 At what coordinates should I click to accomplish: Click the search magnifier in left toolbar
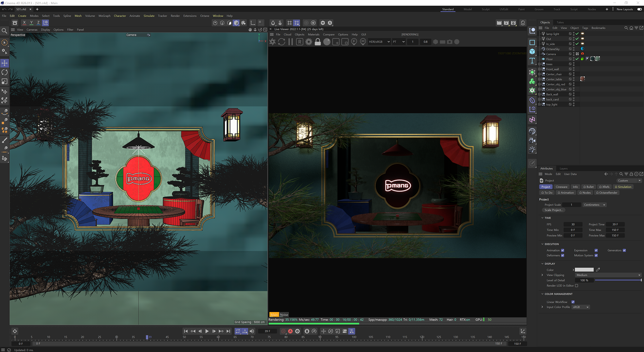click(4, 31)
